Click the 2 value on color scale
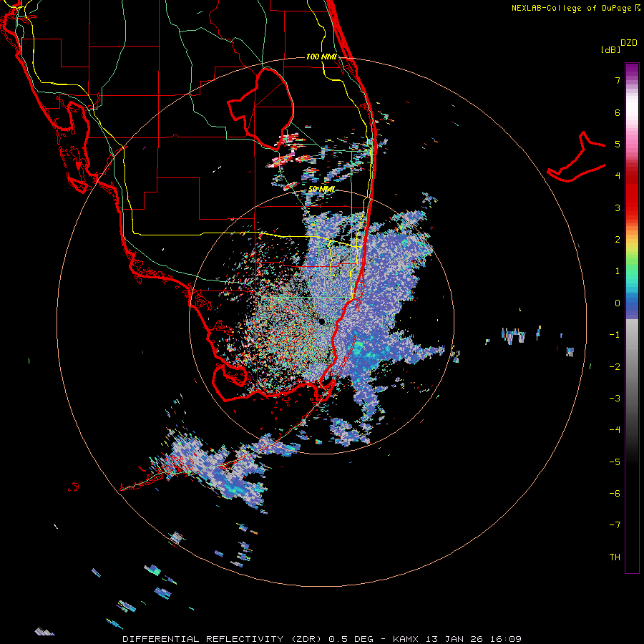Image resolution: width=644 pixels, height=644 pixels. coord(618,240)
